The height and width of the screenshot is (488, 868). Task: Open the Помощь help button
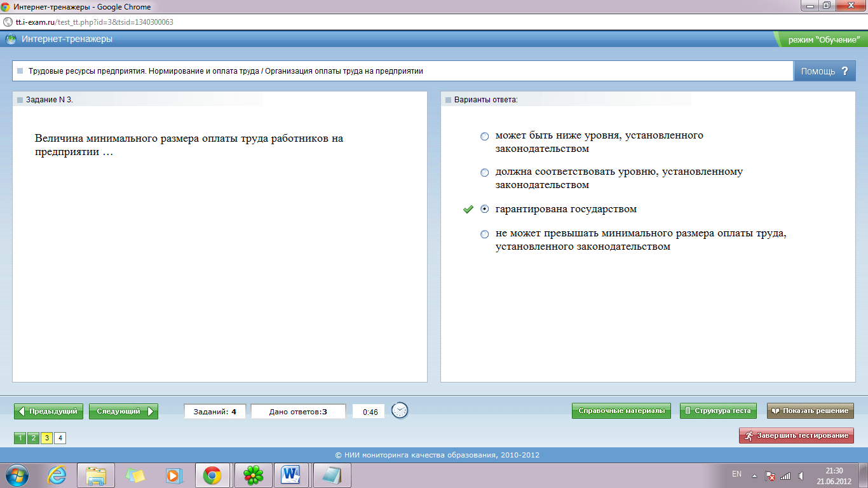coord(824,71)
